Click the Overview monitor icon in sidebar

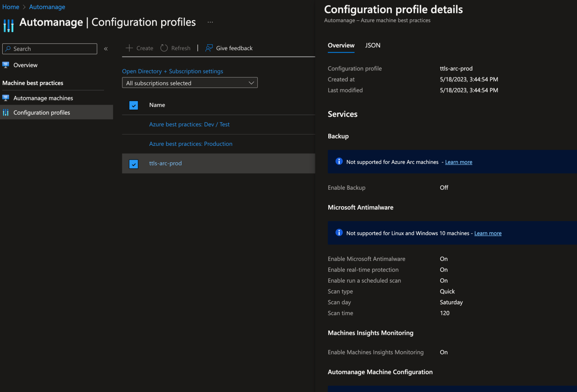coord(5,65)
